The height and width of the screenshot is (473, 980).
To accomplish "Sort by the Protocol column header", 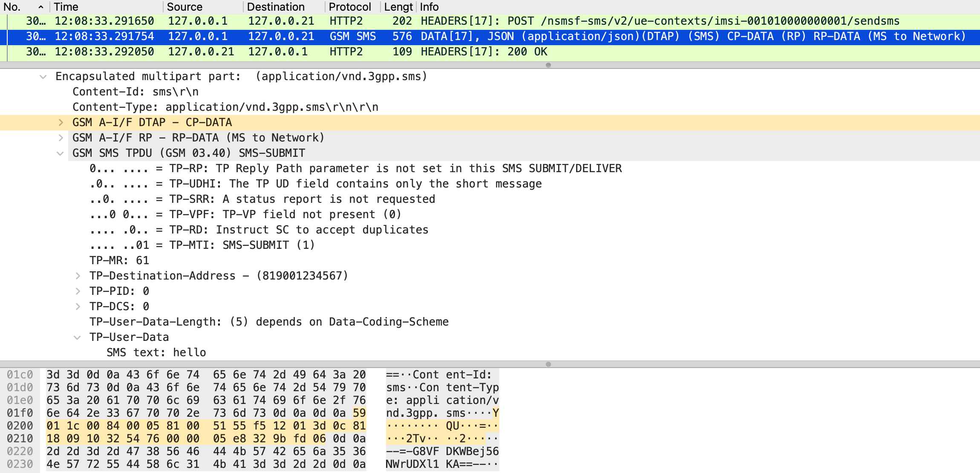I will click(x=349, y=7).
